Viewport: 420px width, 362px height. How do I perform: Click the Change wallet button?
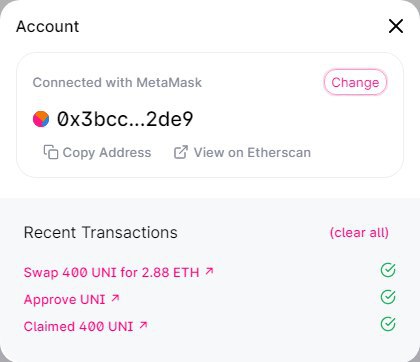tap(355, 82)
